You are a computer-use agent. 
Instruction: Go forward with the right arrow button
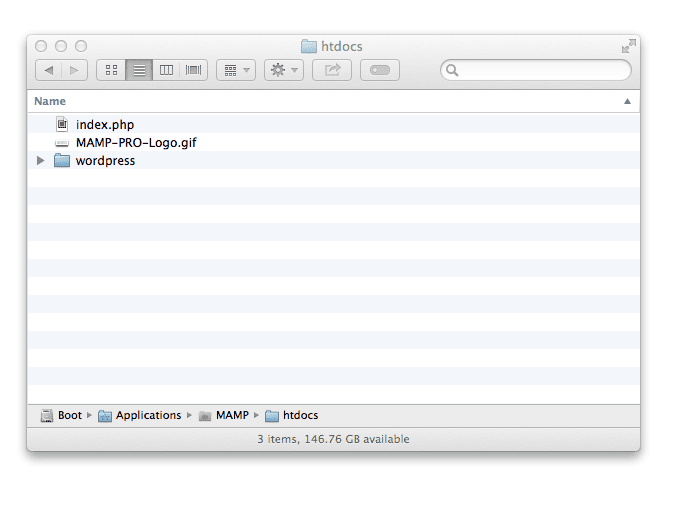tap(74, 70)
